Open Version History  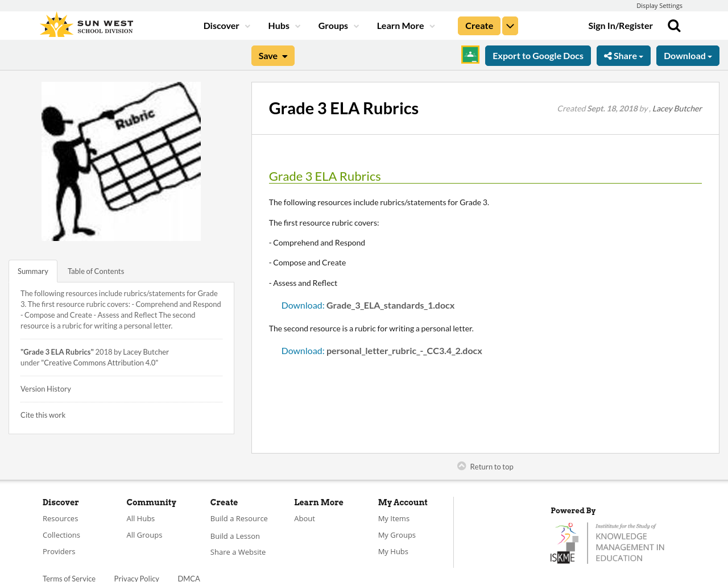[x=45, y=389]
